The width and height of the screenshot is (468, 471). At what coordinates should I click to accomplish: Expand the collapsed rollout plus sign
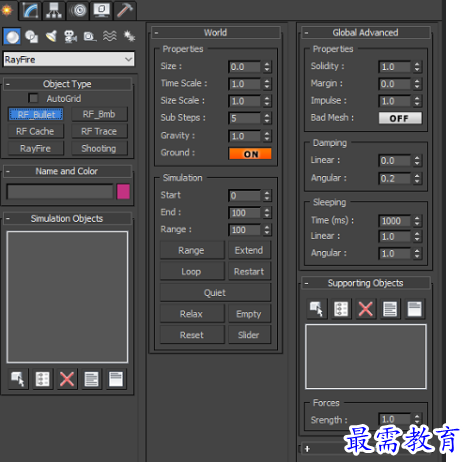[307, 449]
